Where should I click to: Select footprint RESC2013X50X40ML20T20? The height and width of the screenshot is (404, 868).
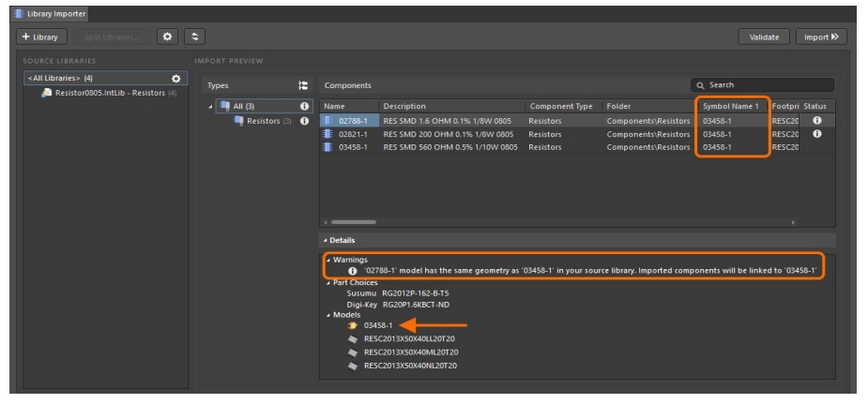411,352
